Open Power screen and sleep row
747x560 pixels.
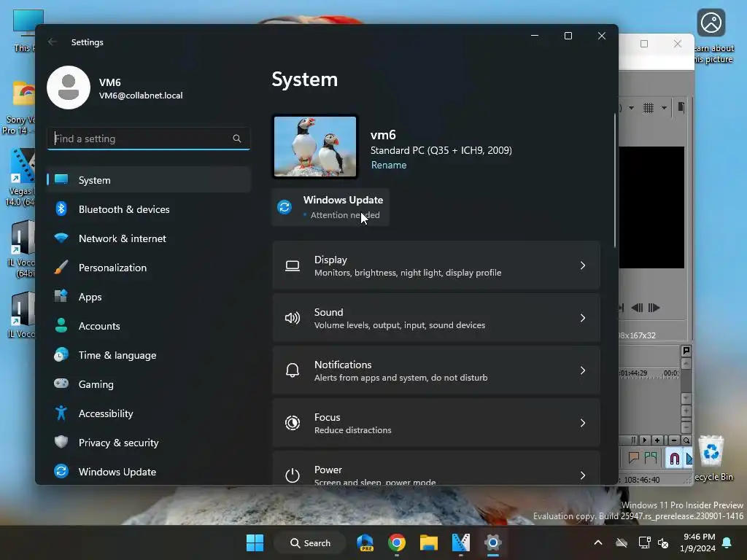tap(436, 468)
